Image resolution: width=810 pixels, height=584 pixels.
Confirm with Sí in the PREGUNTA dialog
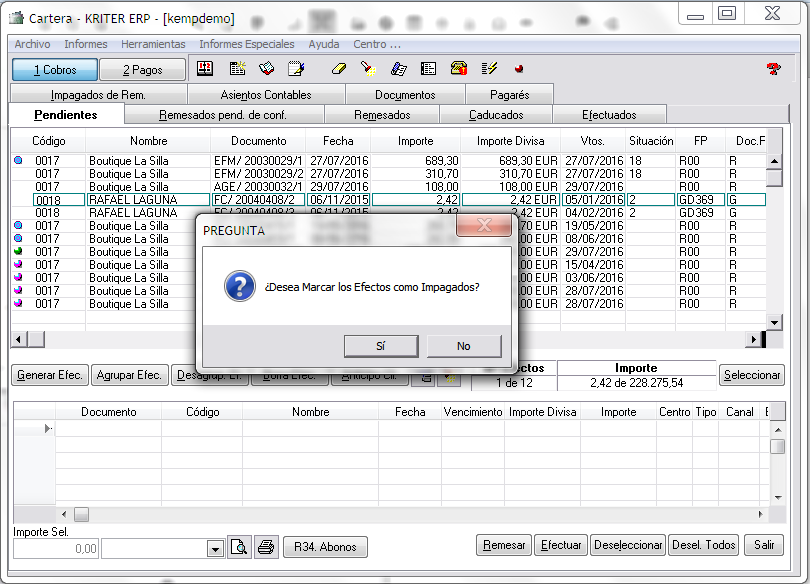(381, 346)
